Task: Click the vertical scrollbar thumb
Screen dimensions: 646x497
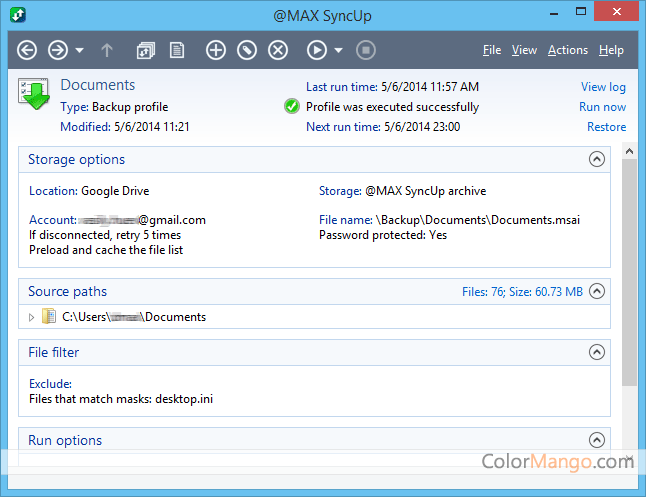Action: (x=629, y=272)
